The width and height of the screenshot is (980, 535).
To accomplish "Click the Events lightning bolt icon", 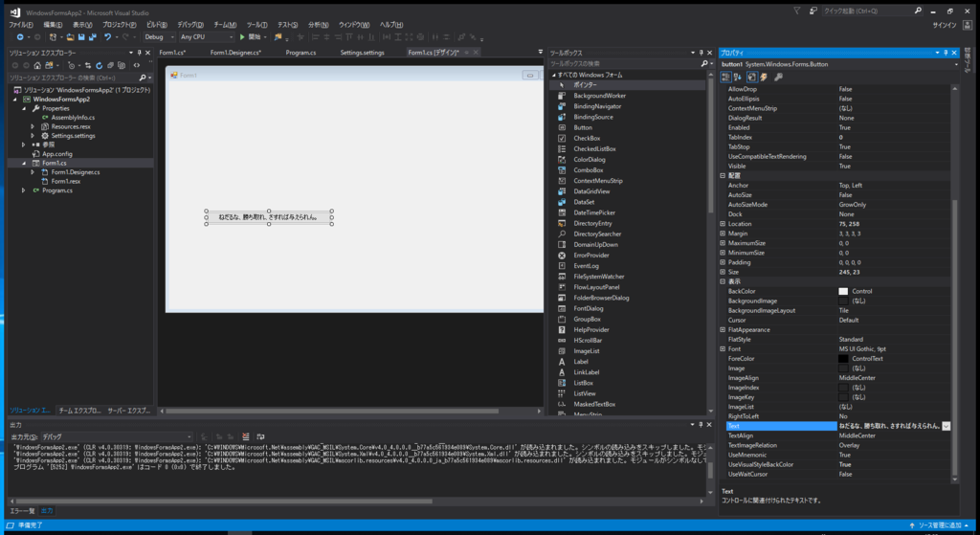I will pyautogui.click(x=764, y=77).
